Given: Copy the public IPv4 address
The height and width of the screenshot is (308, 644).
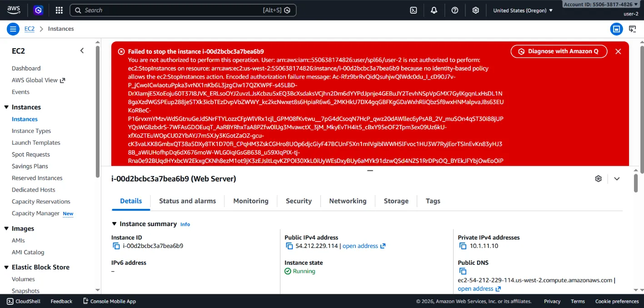Looking at the screenshot, I should tap(289, 246).
